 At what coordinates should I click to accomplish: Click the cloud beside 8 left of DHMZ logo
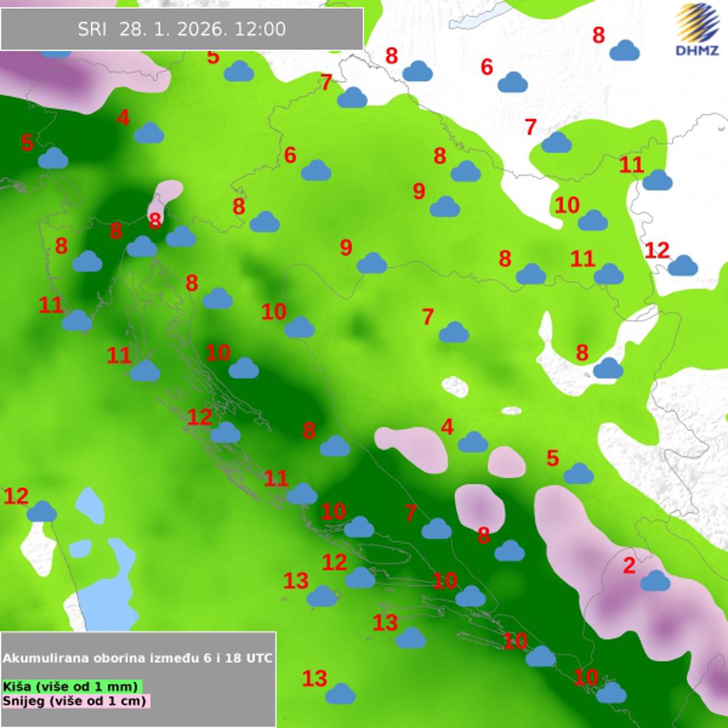[624, 50]
